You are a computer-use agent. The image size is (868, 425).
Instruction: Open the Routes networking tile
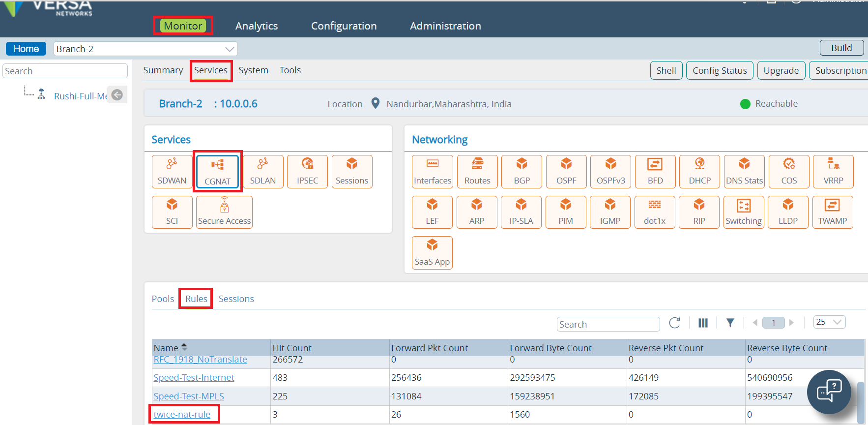coord(477,172)
